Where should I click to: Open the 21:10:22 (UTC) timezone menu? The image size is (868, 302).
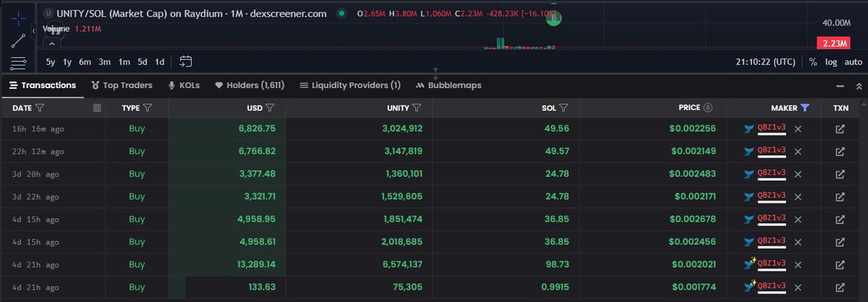(x=765, y=62)
